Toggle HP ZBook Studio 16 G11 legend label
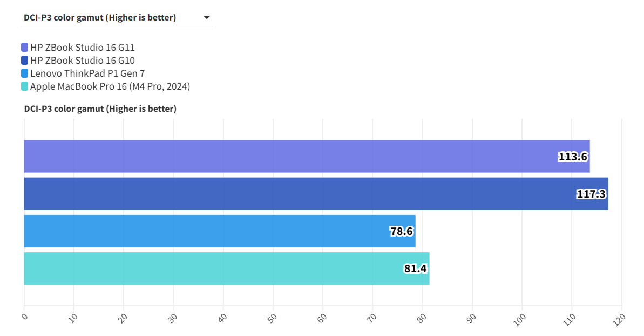This screenshot has height=336, width=644. [x=82, y=48]
